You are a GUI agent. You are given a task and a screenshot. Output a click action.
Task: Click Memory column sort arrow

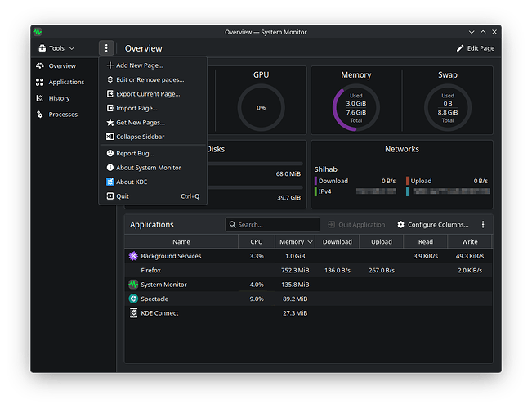click(x=310, y=242)
